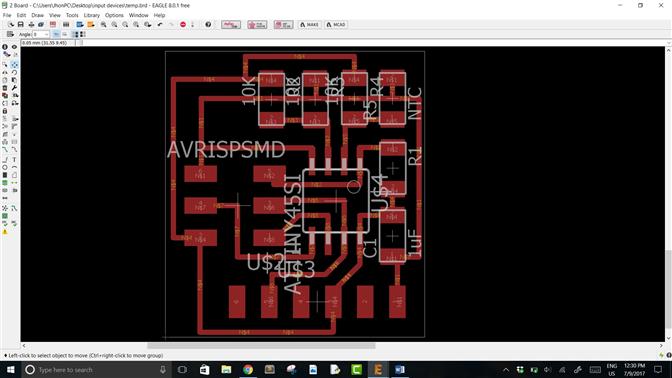Image resolution: width=672 pixels, height=378 pixels.
Task: Select the Arc drawing tool
Action: (x=14, y=167)
